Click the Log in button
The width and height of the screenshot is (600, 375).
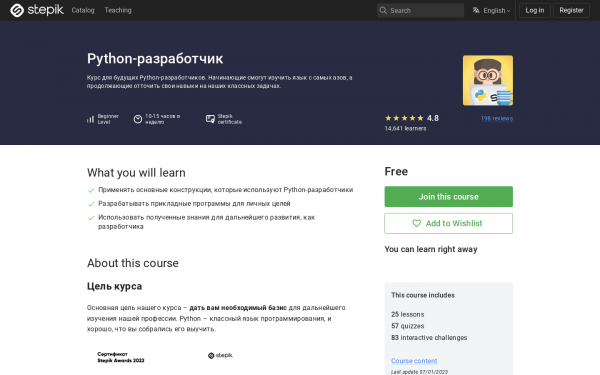(x=535, y=10)
